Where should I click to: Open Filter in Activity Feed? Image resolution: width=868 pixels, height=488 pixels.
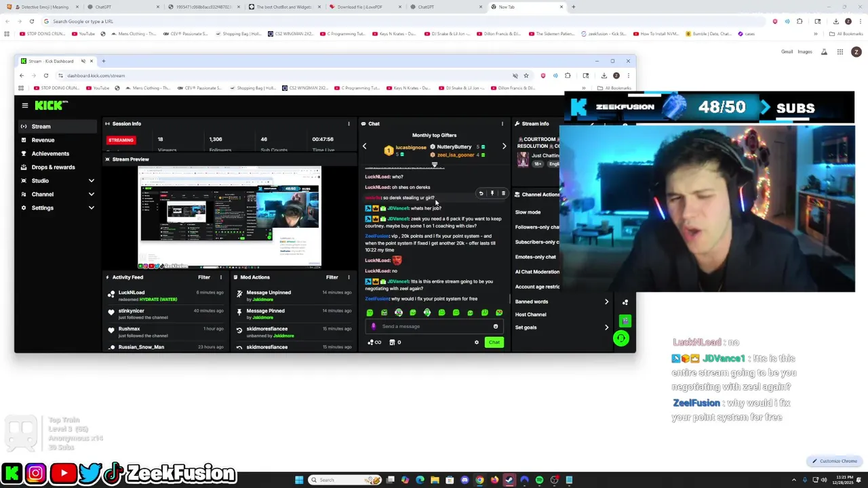coord(204,277)
